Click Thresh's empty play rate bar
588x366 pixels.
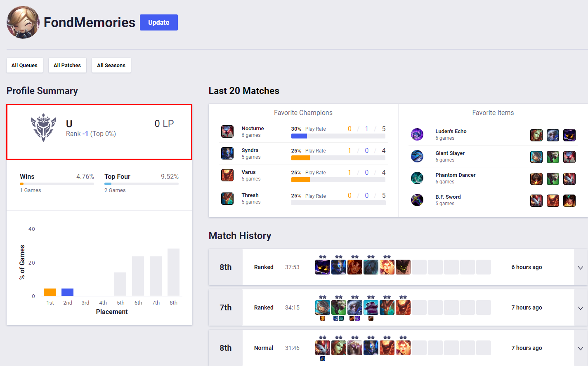pos(338,203)
